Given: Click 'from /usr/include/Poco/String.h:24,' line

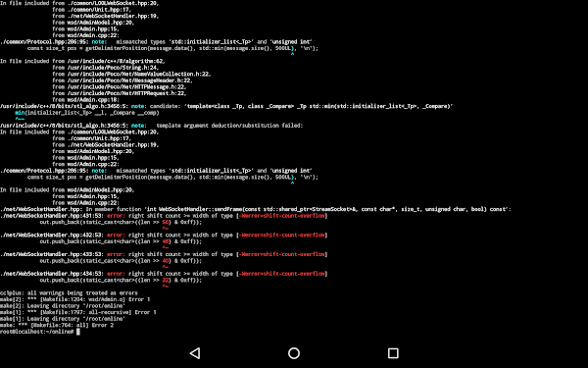Looking at the screenshot, I should point(106,68).
